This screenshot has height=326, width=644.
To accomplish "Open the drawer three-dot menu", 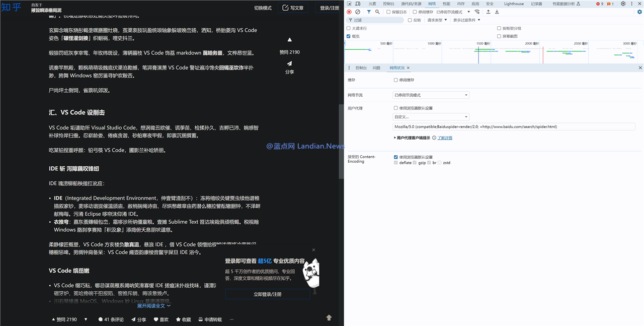I will [x=349, y=68].
